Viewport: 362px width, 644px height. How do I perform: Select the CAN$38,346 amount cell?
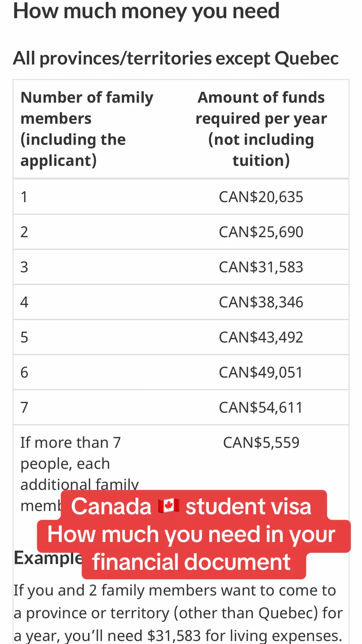pyautogui.click(x=261, y=302)
